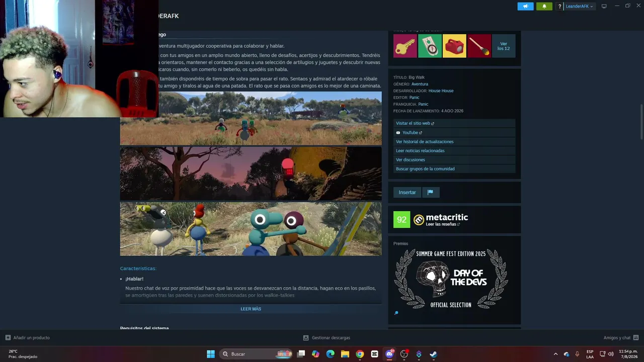Open the House House developer link

click(441, 91)
